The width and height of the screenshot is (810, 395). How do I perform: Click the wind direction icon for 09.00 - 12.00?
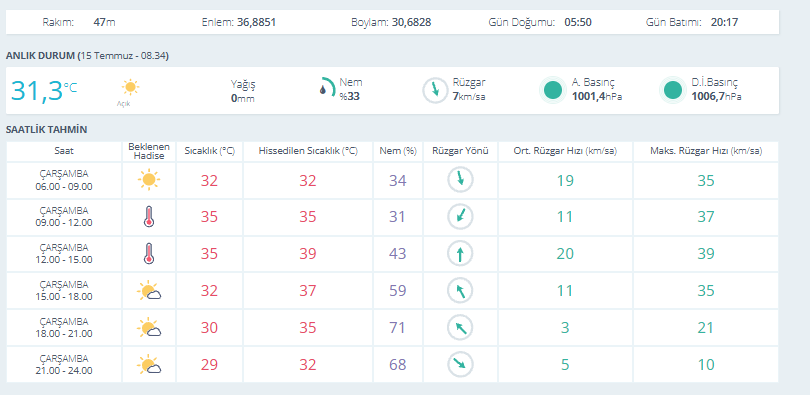pyautogui.click(x=460, y=217)
